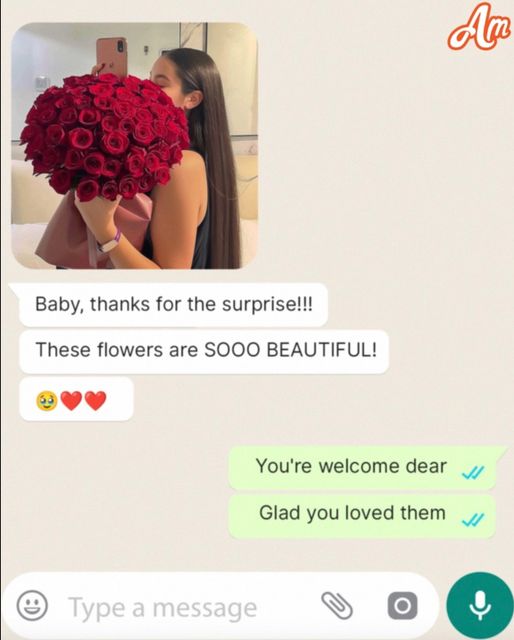Click the orange "Am" logo watermark

click(x=479, y=27)
